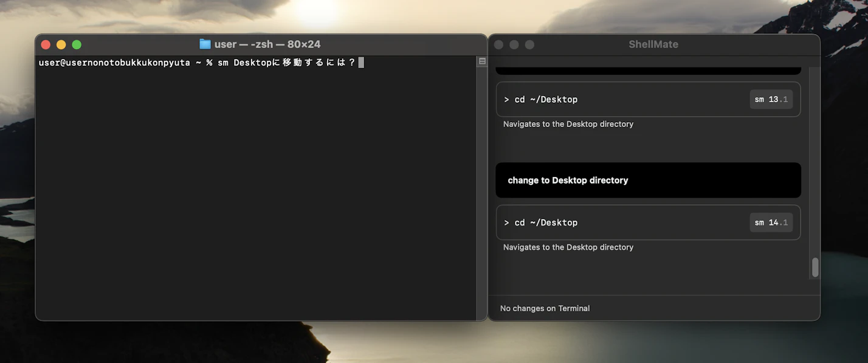Click the session pane icon at Terminal top right
Image resolution: width=868 pixels, height=363 pixels.
481,61
